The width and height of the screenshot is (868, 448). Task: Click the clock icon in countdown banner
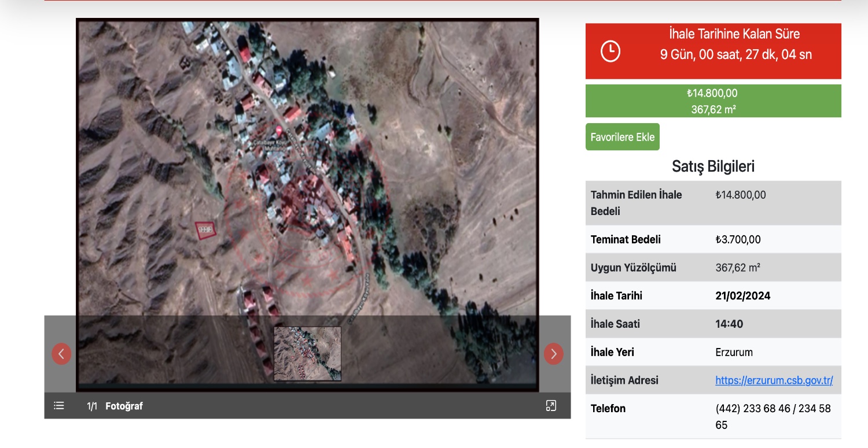[x=610, y=51]
